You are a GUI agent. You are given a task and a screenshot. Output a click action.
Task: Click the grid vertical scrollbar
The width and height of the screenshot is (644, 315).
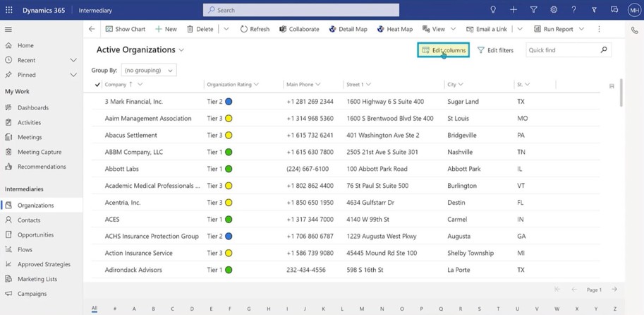621,93
